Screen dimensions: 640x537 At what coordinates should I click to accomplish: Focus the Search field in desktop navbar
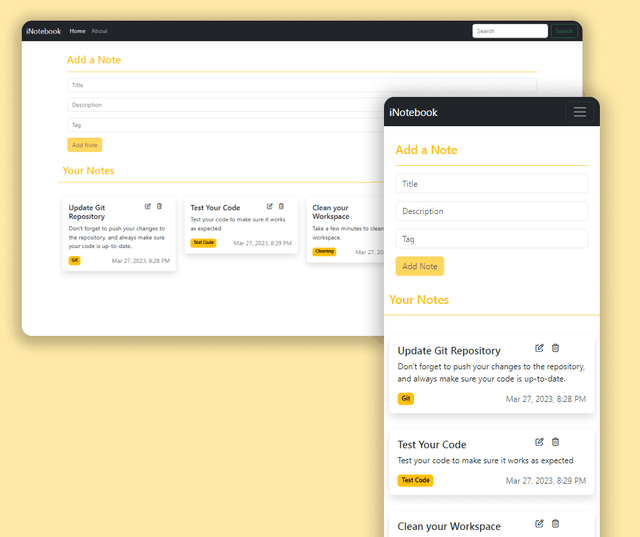510,31
